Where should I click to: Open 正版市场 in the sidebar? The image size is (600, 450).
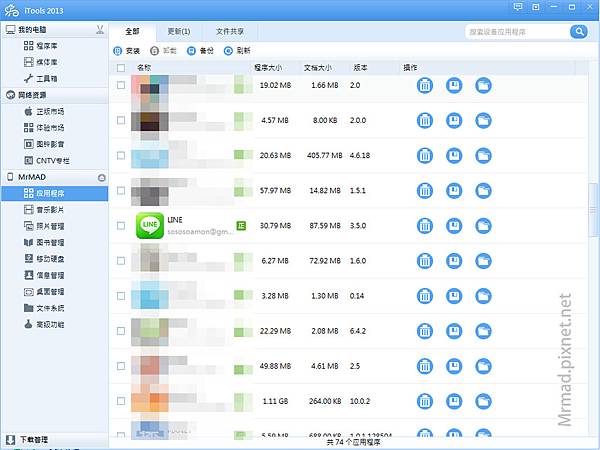pyautogui.click(x=54, y=112)
